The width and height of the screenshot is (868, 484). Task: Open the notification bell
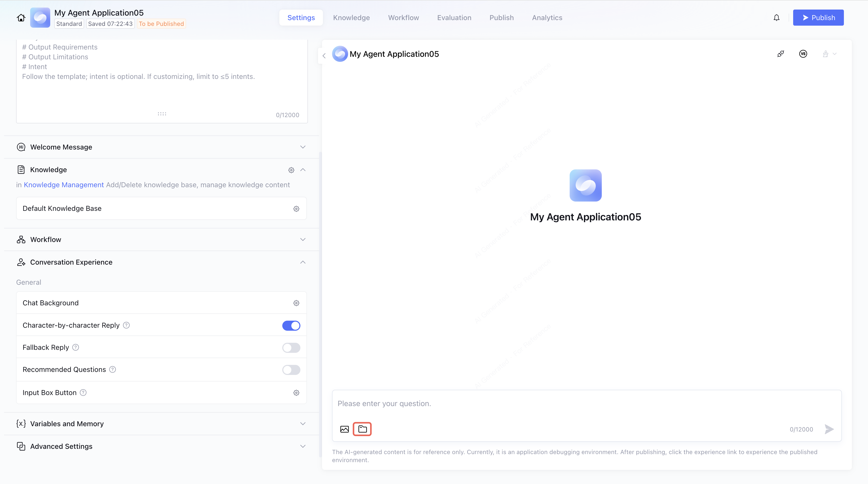[x=776, y=18]
